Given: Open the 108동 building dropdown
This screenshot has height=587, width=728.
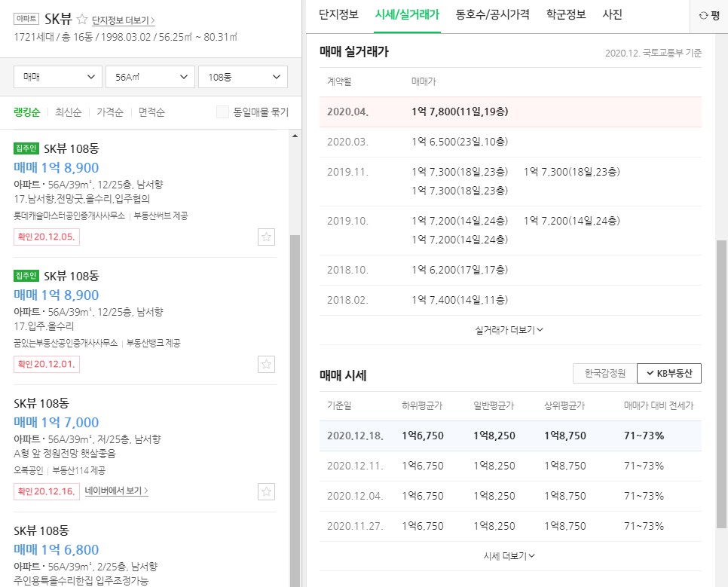Looking at the screenshot, I should pyautogui.click(x=243, y=77).
